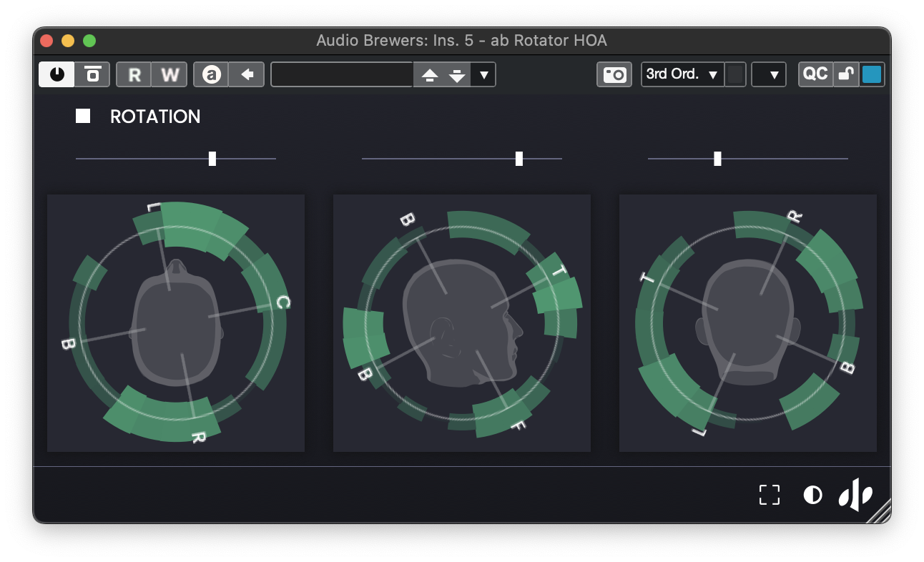Take a preset snapshot with the camera icon
The width and height of the screenshot is (924, 562).
pos(614,74)
